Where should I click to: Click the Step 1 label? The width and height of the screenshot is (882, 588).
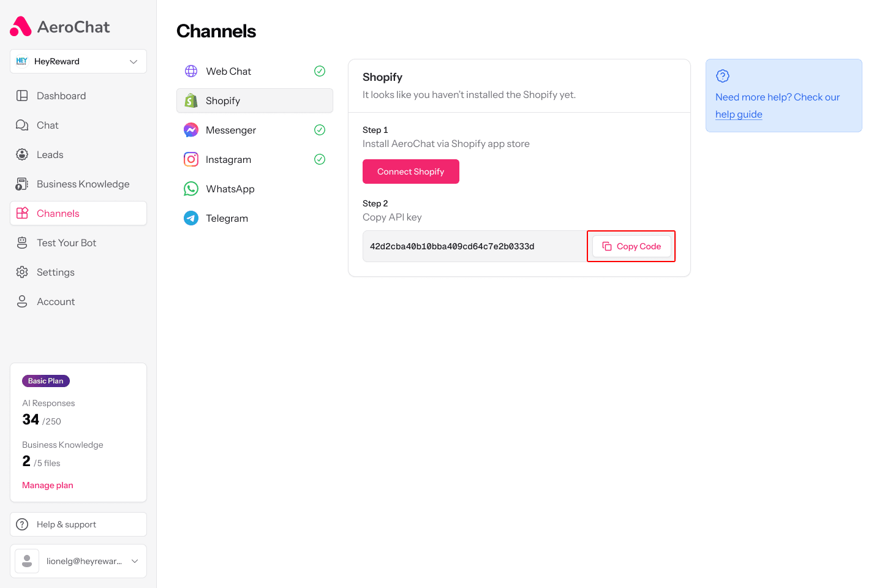click(375, 130)
